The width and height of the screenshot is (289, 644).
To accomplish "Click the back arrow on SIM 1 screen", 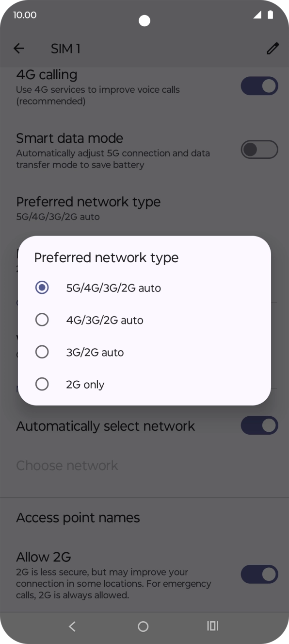I will click(x=18, y=48).
